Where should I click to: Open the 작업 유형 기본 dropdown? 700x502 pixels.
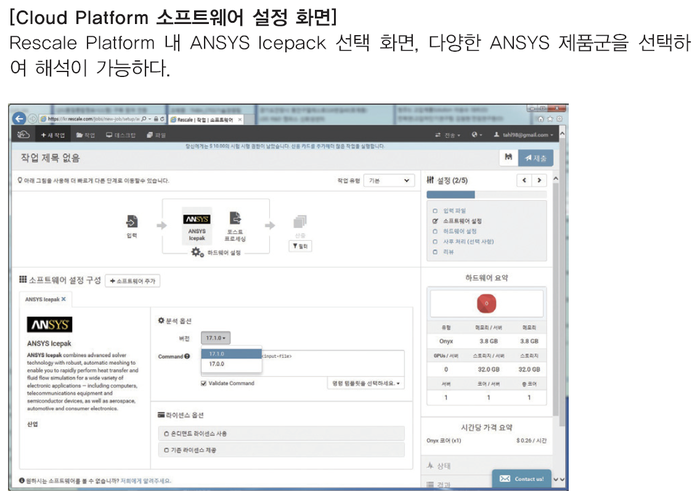pos(389,180)
